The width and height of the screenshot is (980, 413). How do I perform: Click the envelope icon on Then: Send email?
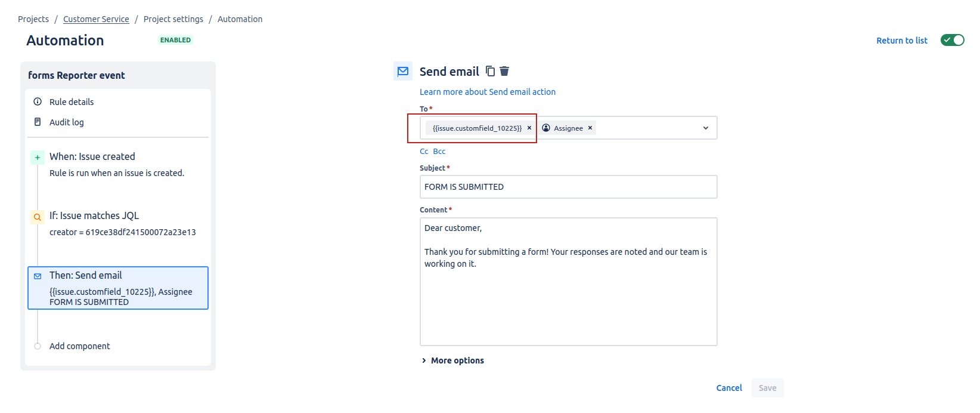(x=38, y=276)
